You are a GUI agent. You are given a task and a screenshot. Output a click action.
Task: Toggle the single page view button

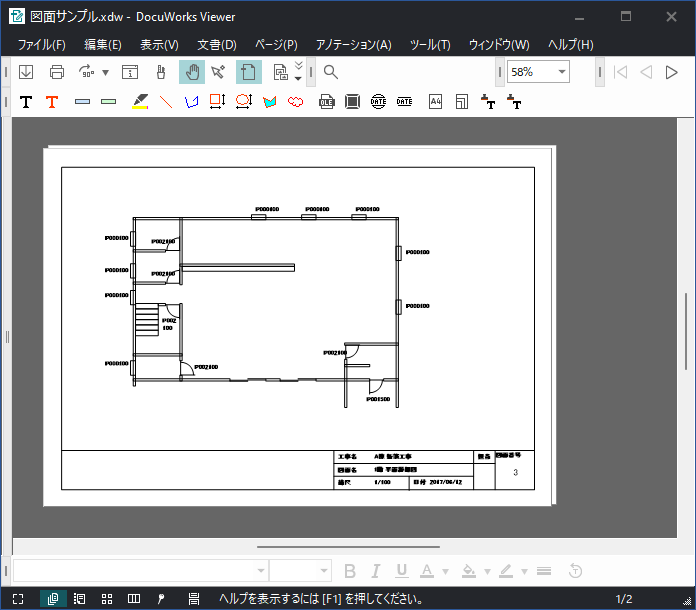pos(249,72)
